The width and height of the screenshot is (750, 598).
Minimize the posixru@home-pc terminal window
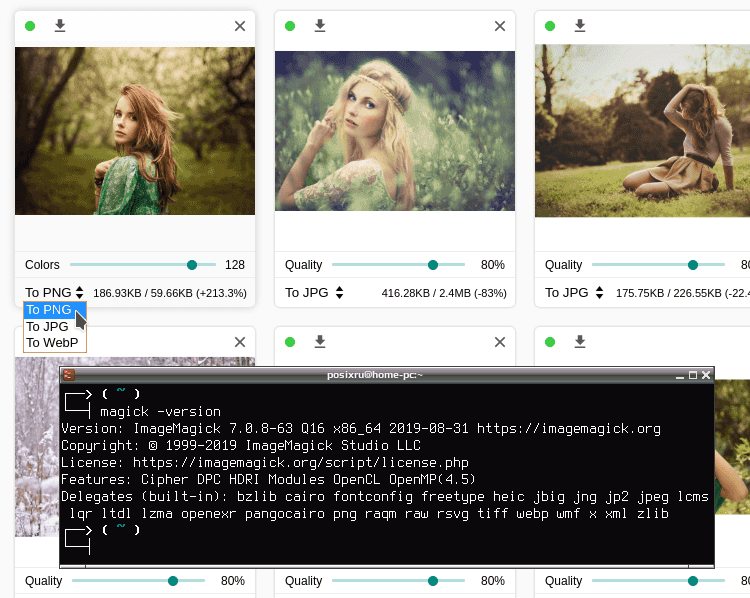coord(680,376)
